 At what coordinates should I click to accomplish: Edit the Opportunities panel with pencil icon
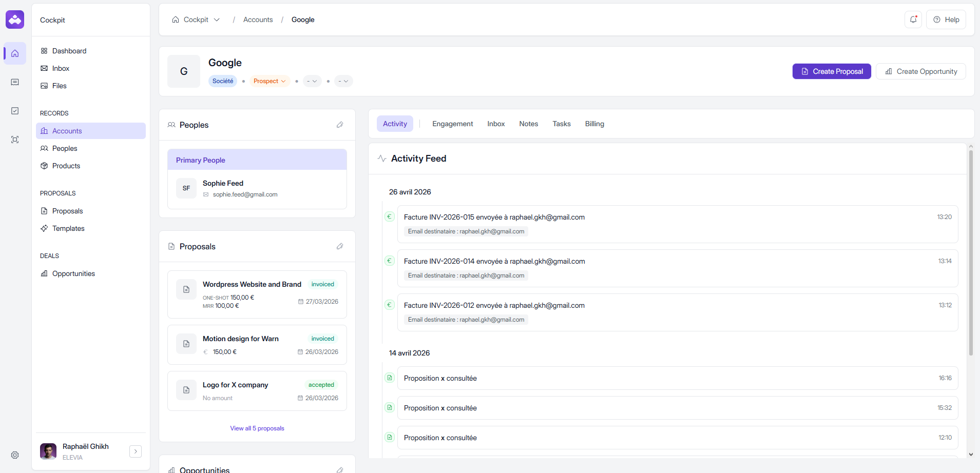pyautogui.click(x=340, y=469)
